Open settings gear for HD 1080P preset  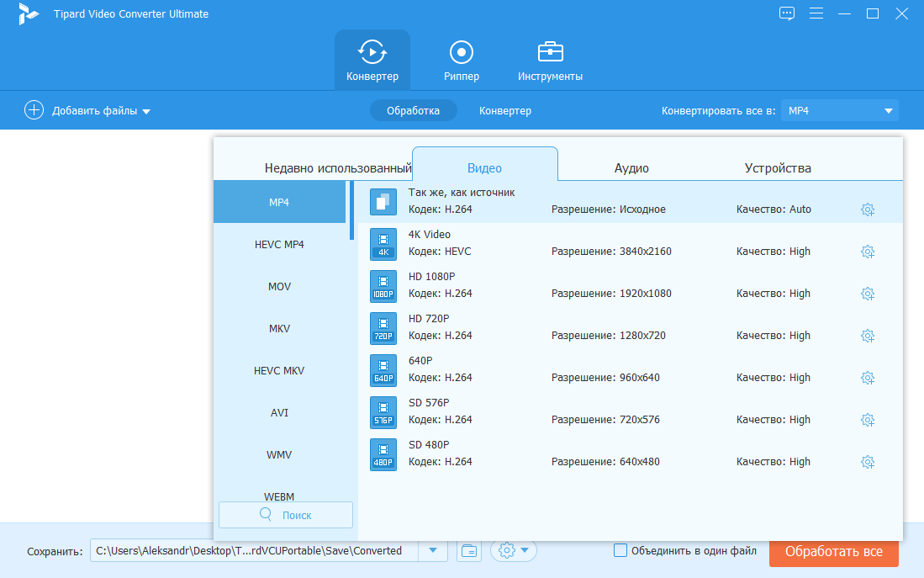[868, 294]
